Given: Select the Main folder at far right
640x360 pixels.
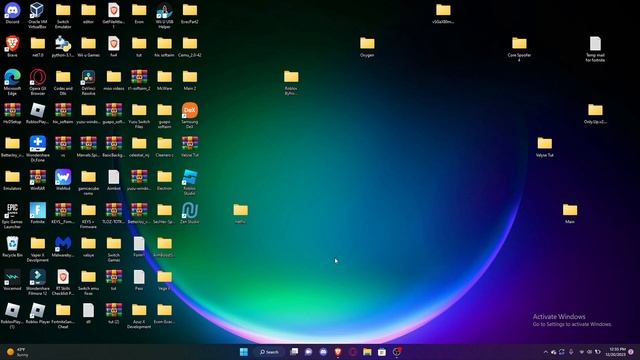Looking at the screenshot, I should point(570,213).
